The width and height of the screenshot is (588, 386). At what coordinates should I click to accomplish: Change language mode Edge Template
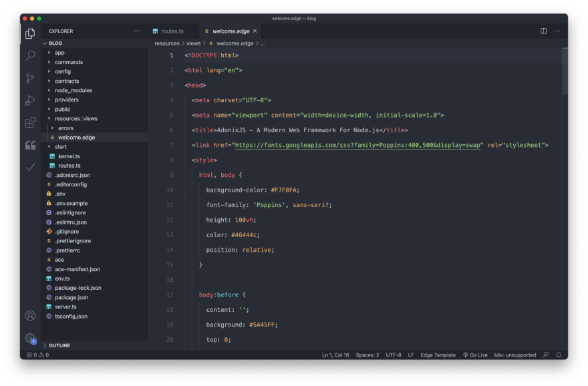[x=438, y=355]
